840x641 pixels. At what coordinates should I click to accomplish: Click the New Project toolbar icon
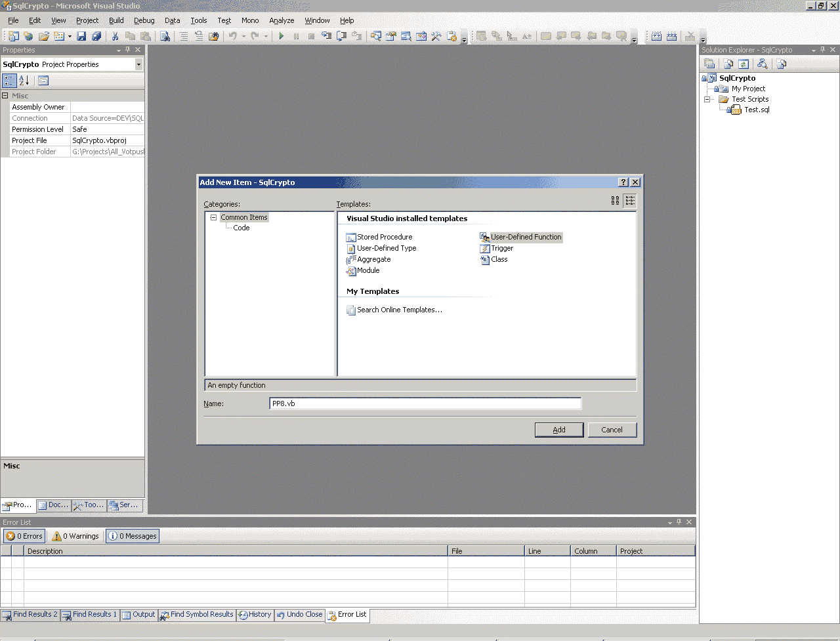tap(13, 36)
